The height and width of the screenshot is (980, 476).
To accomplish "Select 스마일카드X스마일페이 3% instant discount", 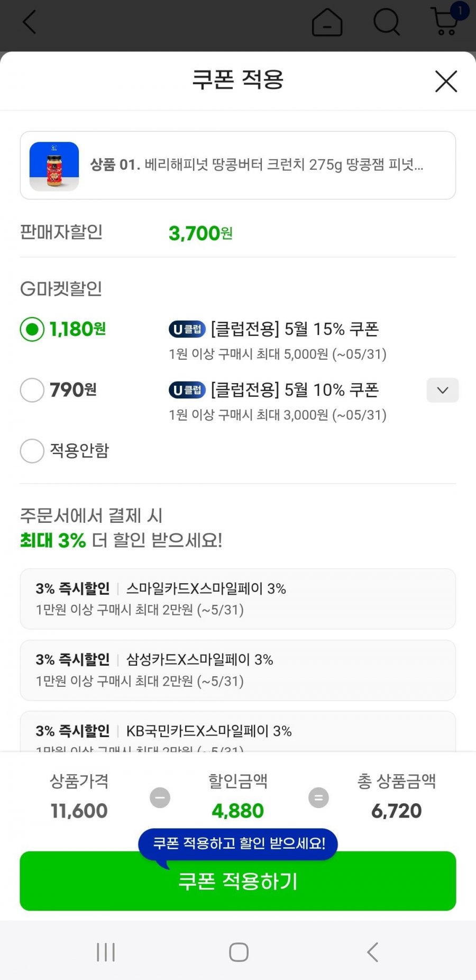I will (x=238, y=598).
